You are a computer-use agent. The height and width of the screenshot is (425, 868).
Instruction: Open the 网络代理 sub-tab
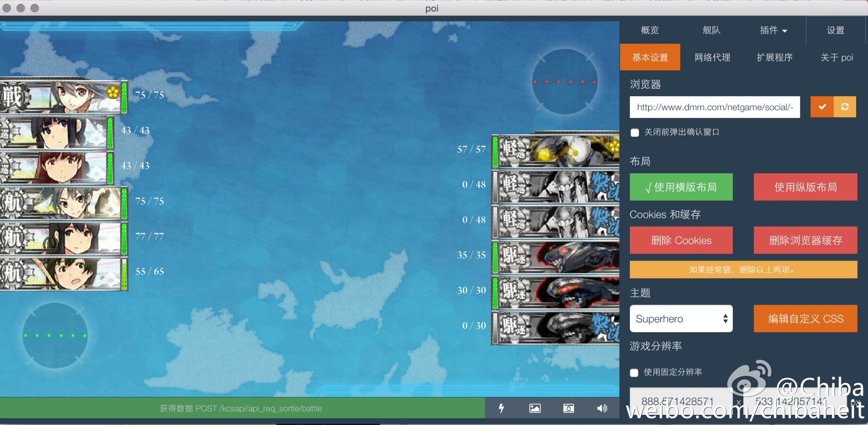pyautogui.click(x=712, y=57)
